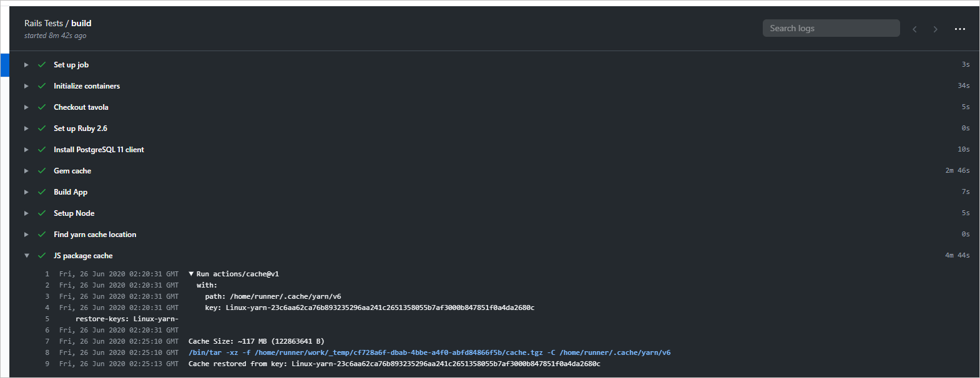This screenshot has height=378, width=980.
Task: Click the checkmark beside Setup Node
Action: point(42,213)
